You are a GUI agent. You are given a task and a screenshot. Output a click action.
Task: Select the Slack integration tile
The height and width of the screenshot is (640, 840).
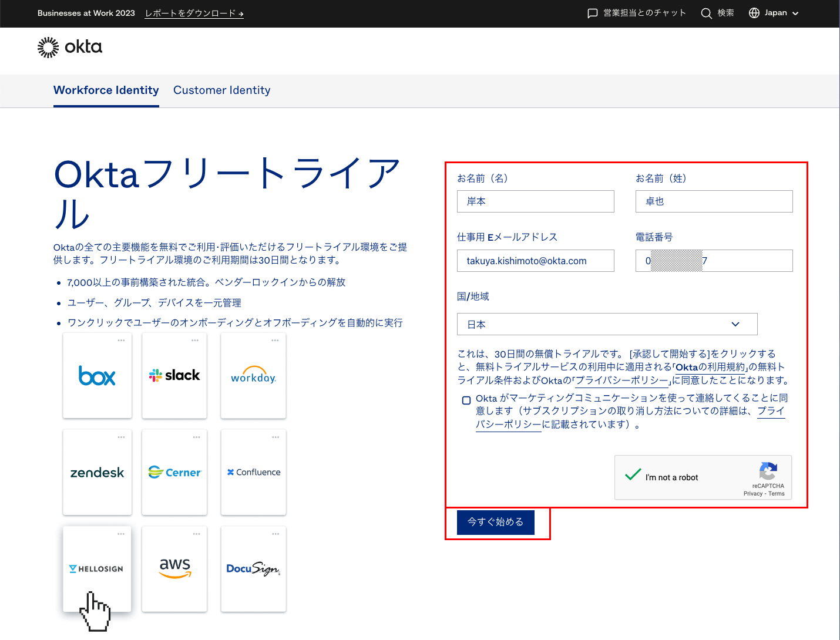[x=174, y=376]
